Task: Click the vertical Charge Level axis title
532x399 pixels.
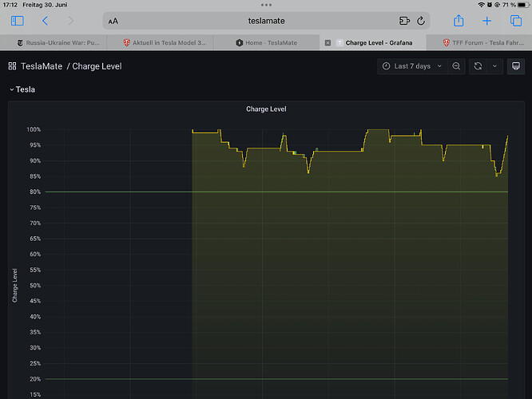Action: pos(14,286)
